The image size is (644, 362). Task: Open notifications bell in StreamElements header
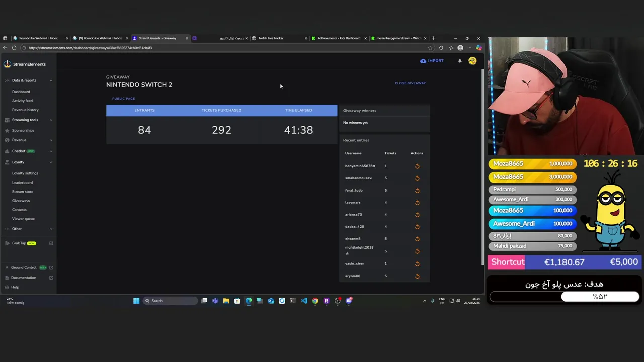coord(460,61)
